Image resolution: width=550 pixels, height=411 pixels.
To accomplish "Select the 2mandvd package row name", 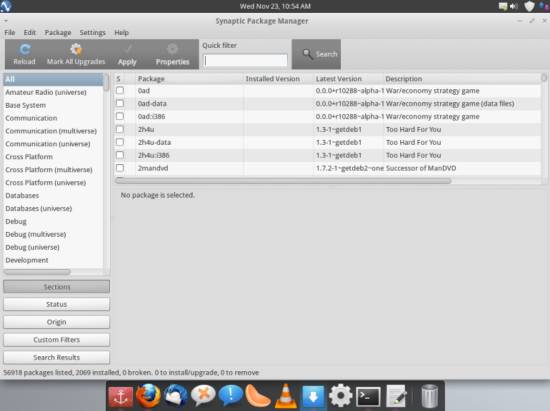I will click(x=153, y=168).
